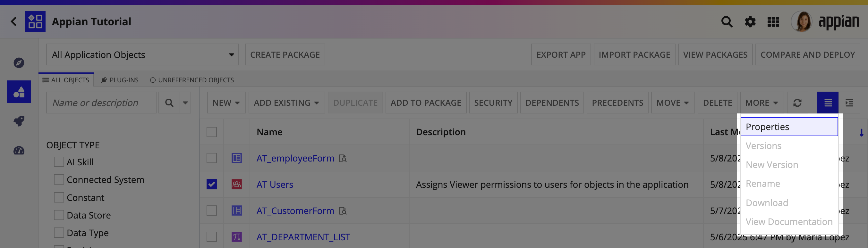Screen dimensions: 868x248
Task: Enable the Constant object type filter
Action: pos(59,197)
